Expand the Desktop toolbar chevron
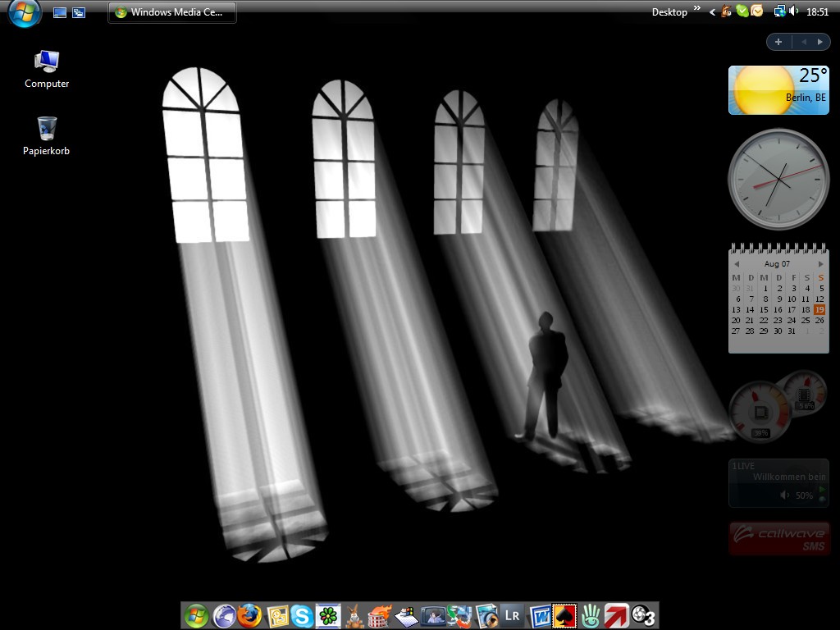 tap(697, 10)
